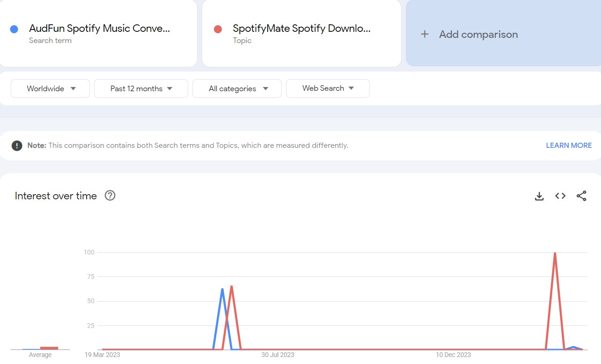The image size is (601, 364).
Task: Download the Interest over time data
Action: pos(539,196)
